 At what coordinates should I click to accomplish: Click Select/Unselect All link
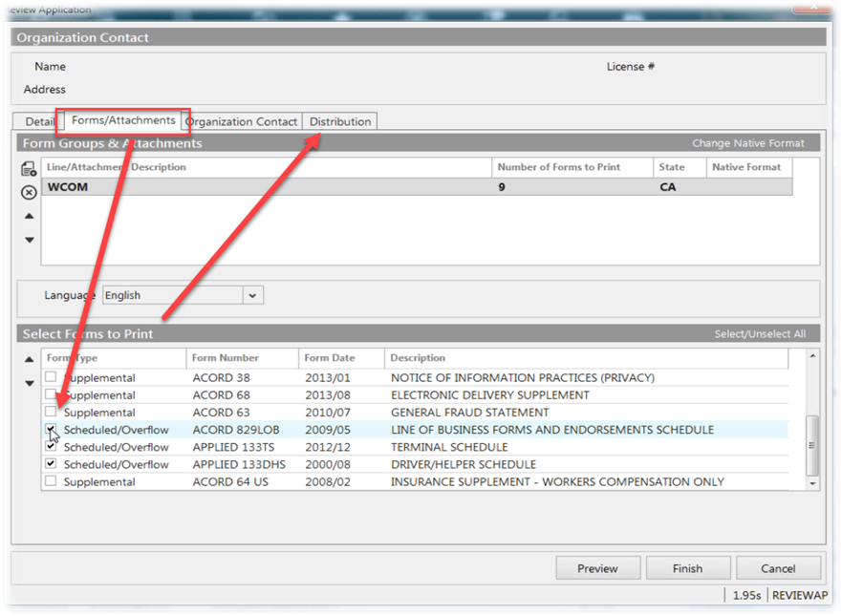(x=760, y=334)
